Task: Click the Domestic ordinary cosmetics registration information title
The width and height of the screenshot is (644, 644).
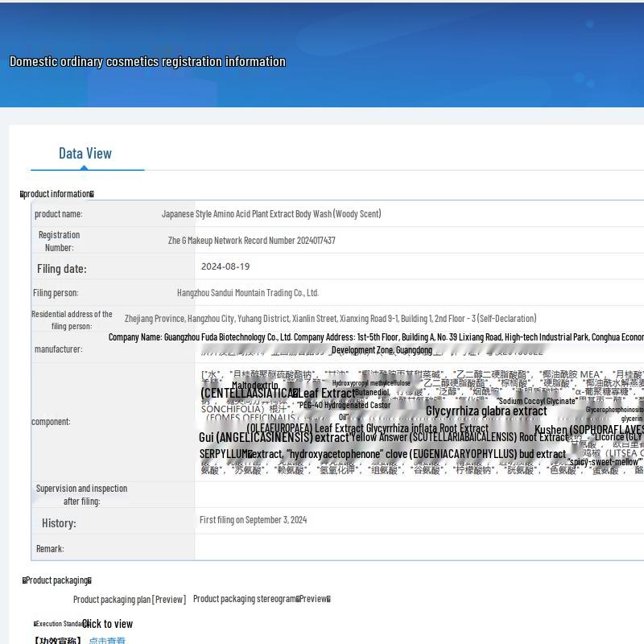Action: pos(147,62)
